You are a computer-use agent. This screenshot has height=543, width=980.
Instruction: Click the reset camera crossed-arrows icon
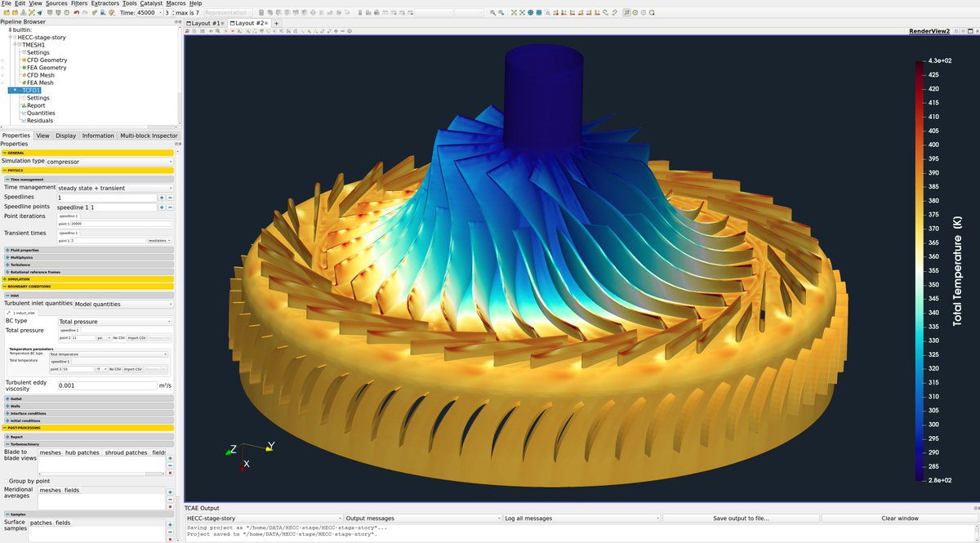514,13
